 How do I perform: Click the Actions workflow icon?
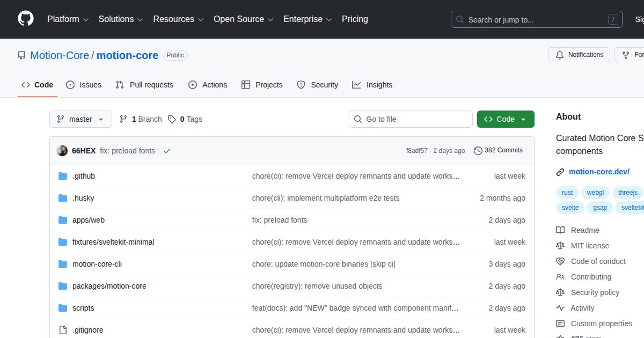[x=192, y=85]
